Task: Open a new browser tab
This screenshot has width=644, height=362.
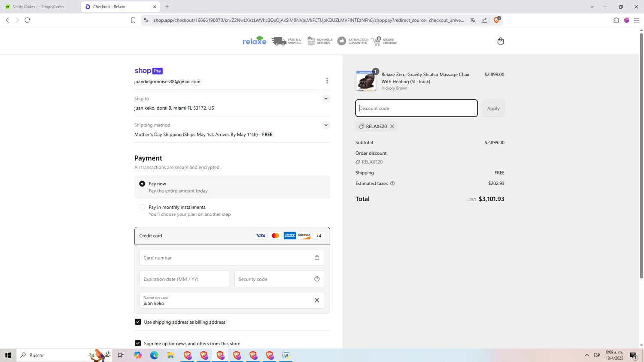Action: pos(167,7)
